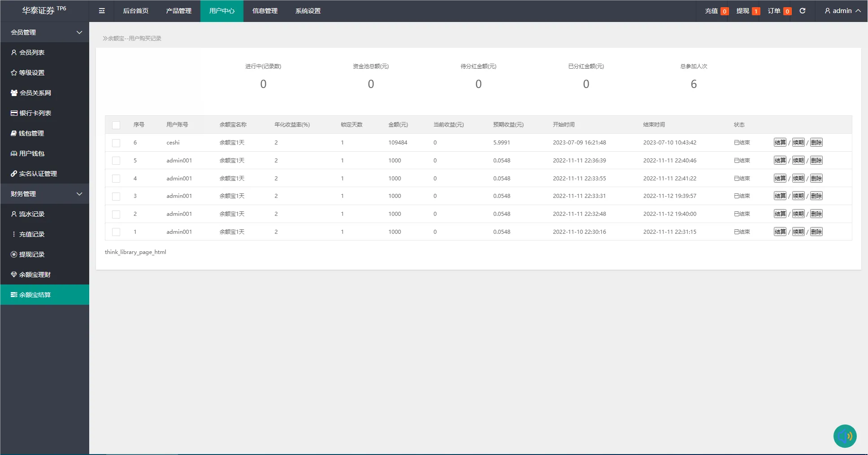868x455 pixels.
Task: Click 续期 button for ceshi row 6
Action: tap(799, 143)
